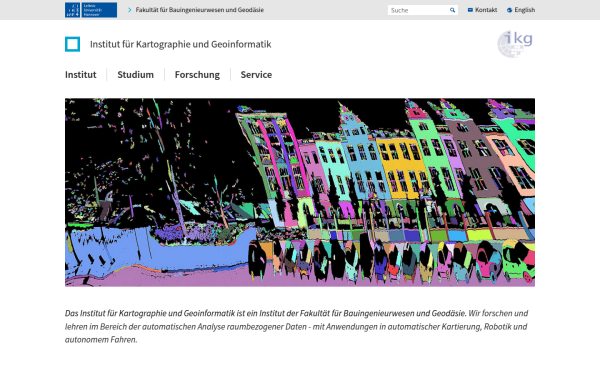Image resolution: width=600 pixels, height=375 pixels.
Task: Click the ikg logo
Action: coord(515,44)
